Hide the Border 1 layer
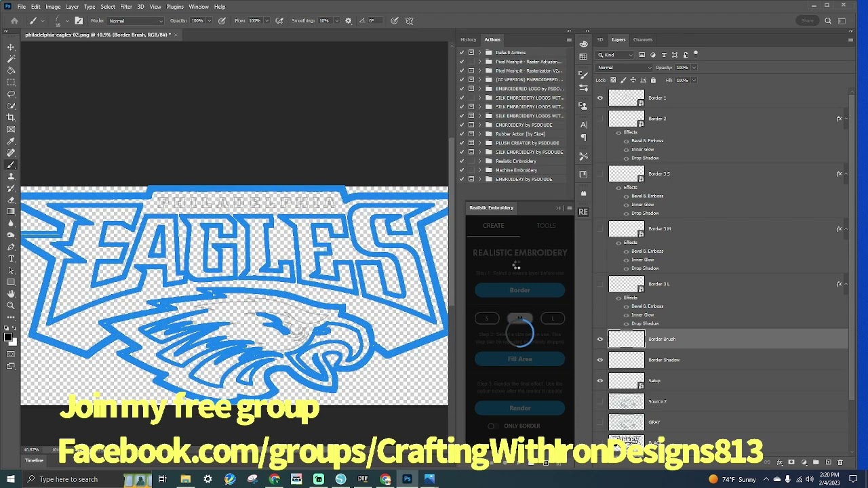The height and width of the screenshot is (488, 868). 600,98
